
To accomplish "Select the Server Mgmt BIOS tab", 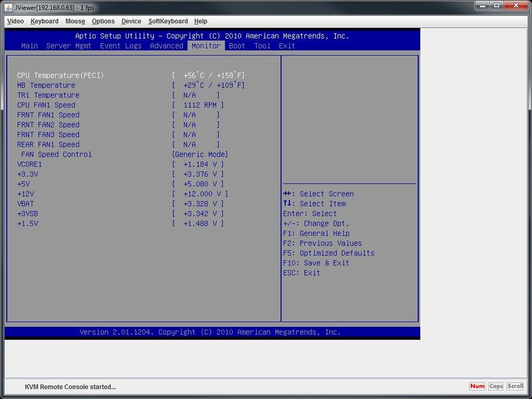I will [x=68, y=46].
